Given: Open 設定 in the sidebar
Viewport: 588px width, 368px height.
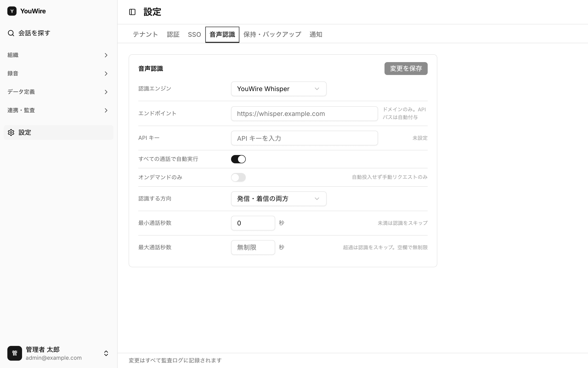Looking at the screenshot, I should coord(58,132).
